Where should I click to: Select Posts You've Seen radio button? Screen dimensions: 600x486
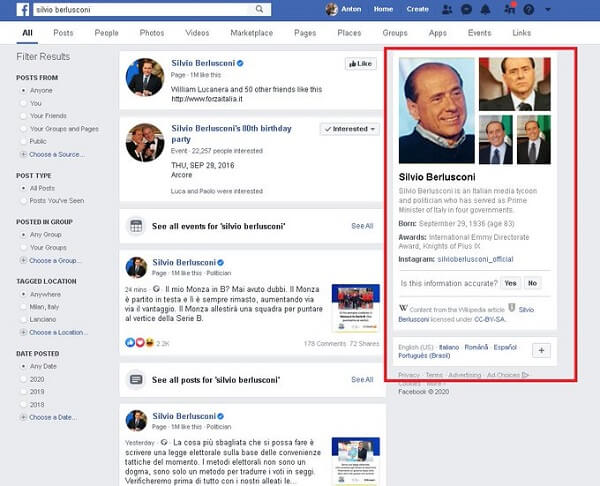coord(23,201)
